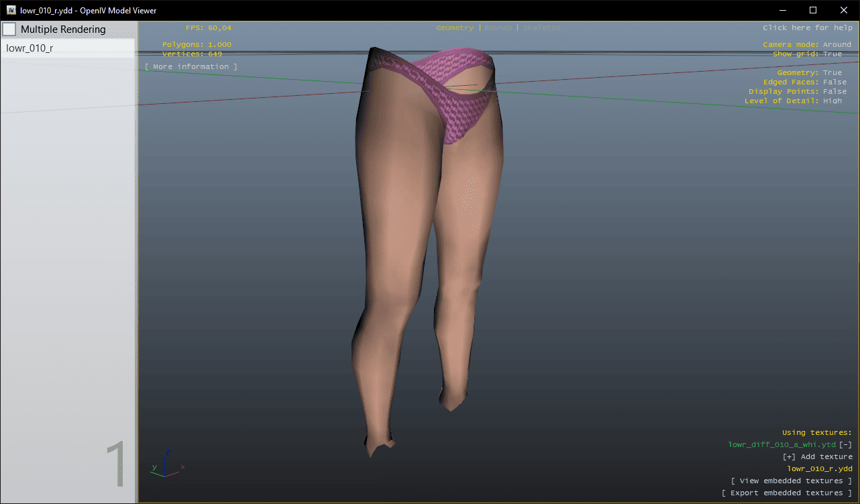
Task: Switch to the Geometry tab
Action: tap(454, 27)
